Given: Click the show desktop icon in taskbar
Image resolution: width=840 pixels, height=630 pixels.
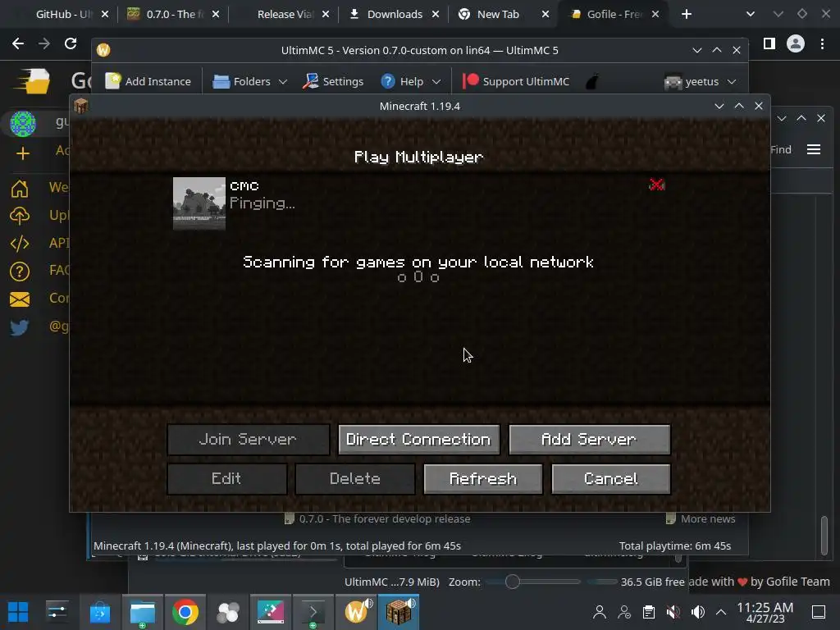Looking at the screenshot, I should click(x=819, y=612).
